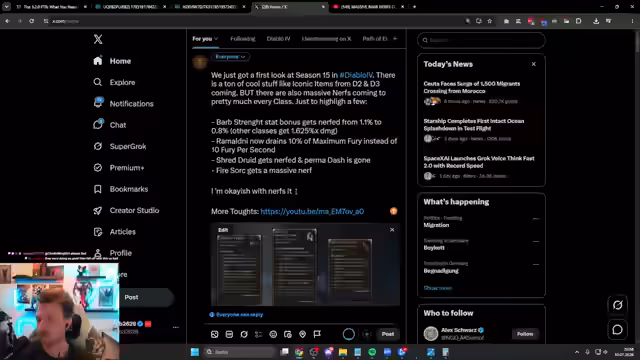Open the browser three-dot menu
Screen dimensions: 640x360
632,21
